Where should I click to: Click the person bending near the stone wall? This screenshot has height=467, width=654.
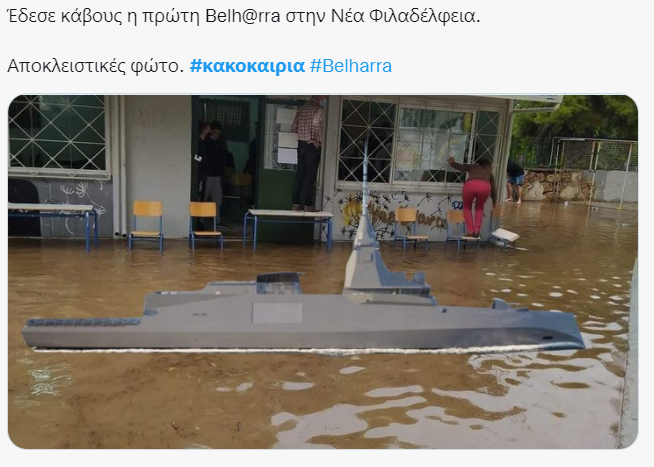tap(516, 181)
